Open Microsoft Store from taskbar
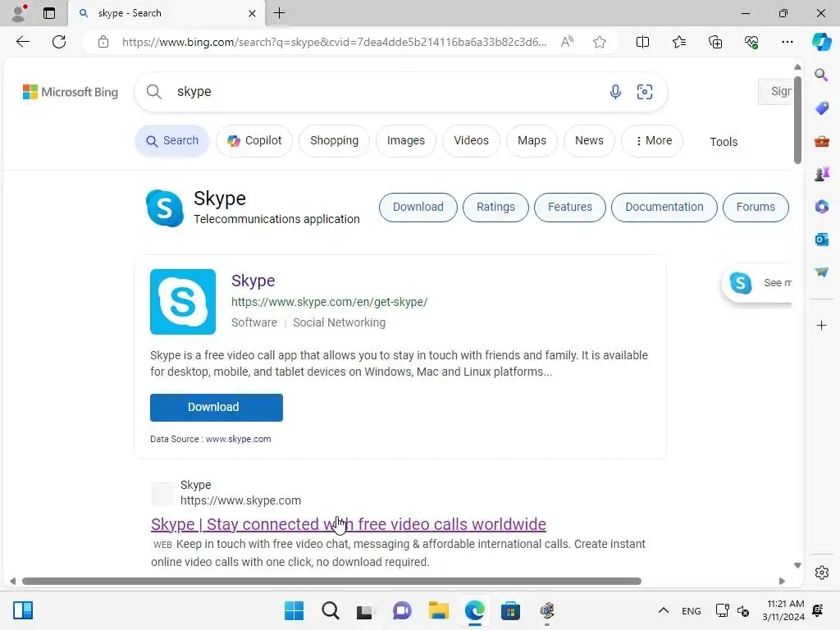Screen dimensions: 840x630 [x=510, y=610]
